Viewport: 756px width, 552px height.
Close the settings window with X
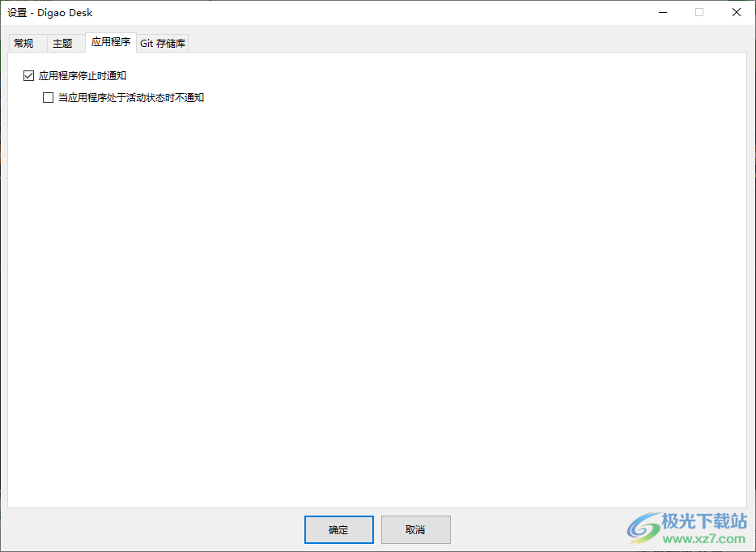coord(737,12)
